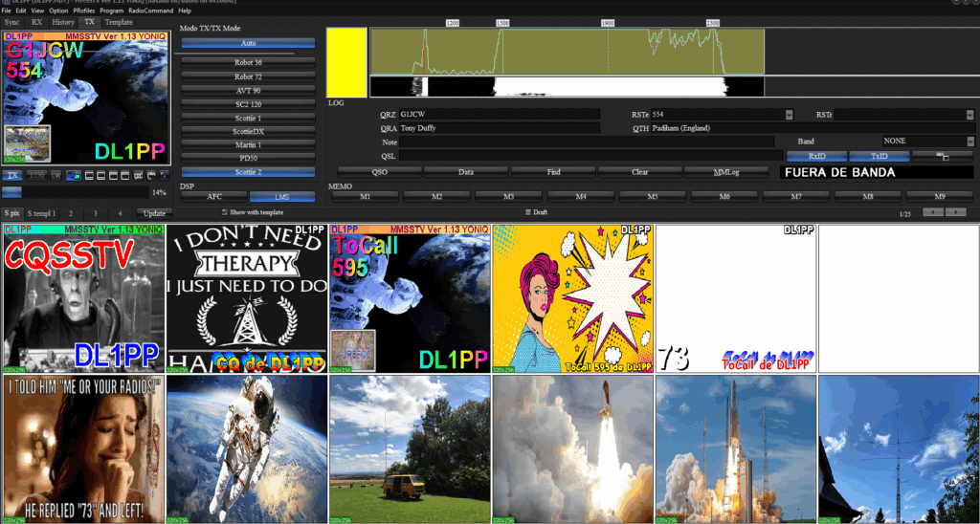980x524 pixels.
Task: Click the color bar template icon beside CW
Action: click(x=73, y=176)
